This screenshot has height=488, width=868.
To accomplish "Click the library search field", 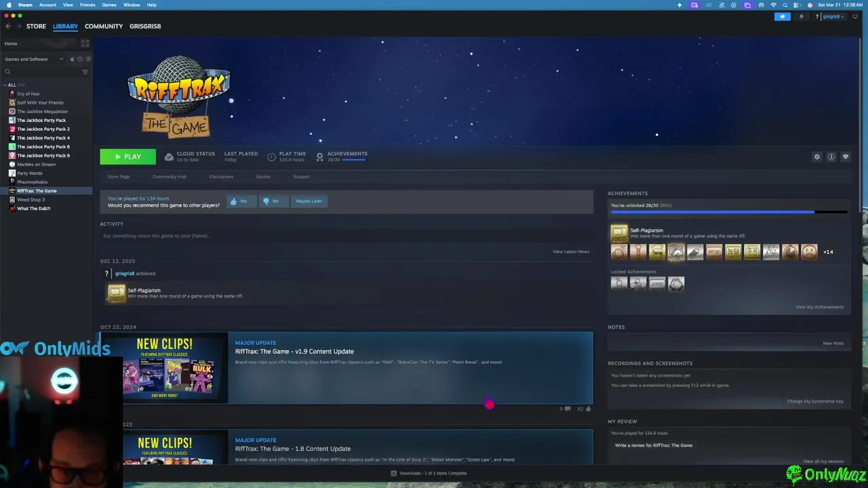I will pyautogui.click(x=41, y=72).
